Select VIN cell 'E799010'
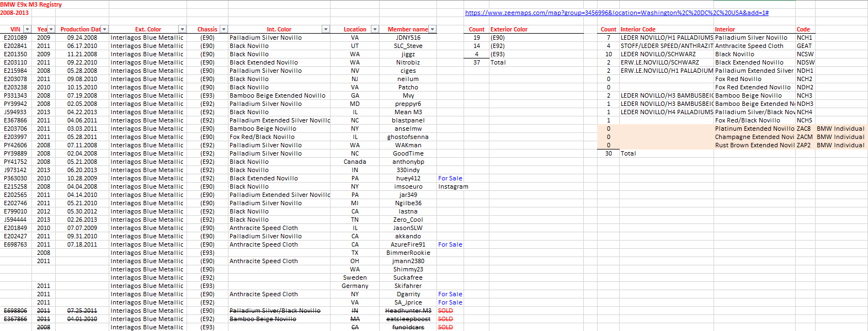The width and height of the screenshot is (868, 331). (x=15, y=211)
